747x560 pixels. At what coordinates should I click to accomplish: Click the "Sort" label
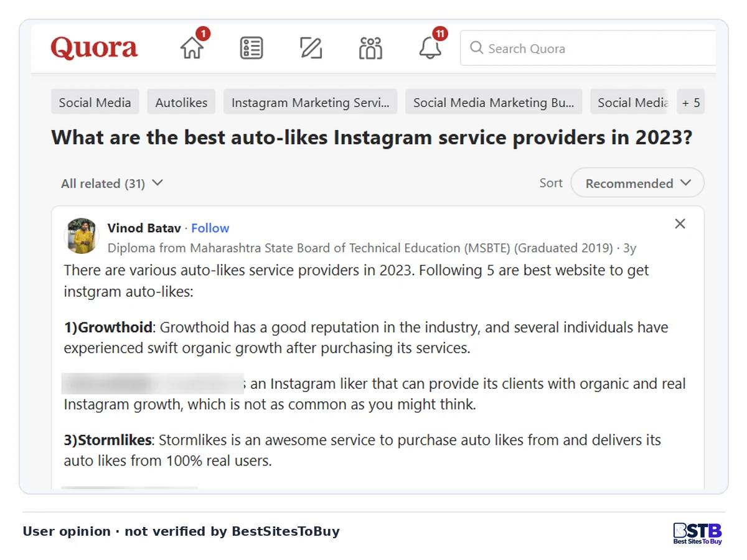(x=551, y=183)
